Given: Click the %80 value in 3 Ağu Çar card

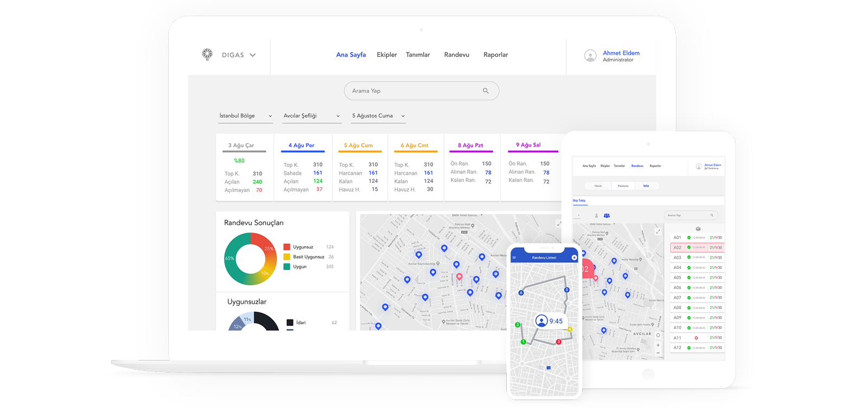Looking at the screenshot, I should click(239, 161).
